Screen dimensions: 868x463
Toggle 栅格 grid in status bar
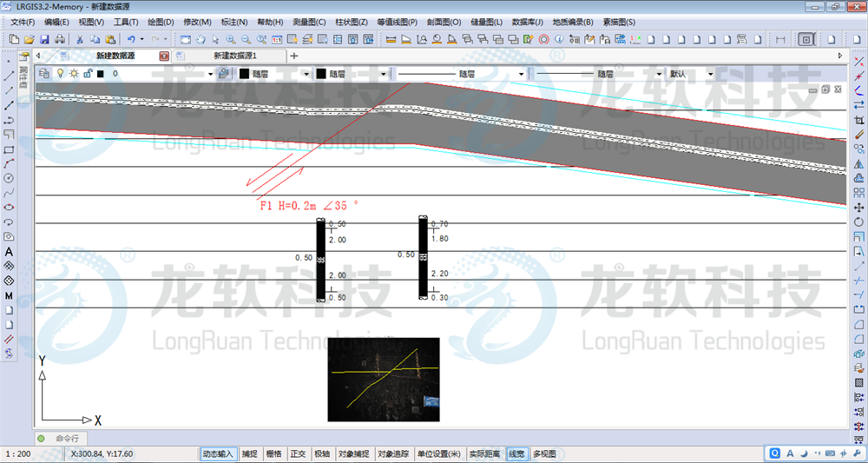pos(273,453)
